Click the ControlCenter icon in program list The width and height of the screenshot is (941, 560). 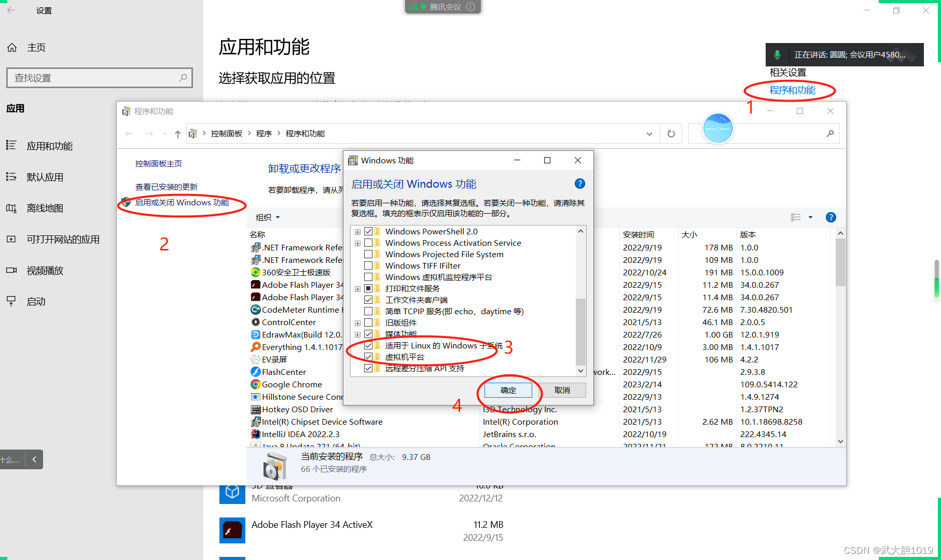click(x=255, y=322)
